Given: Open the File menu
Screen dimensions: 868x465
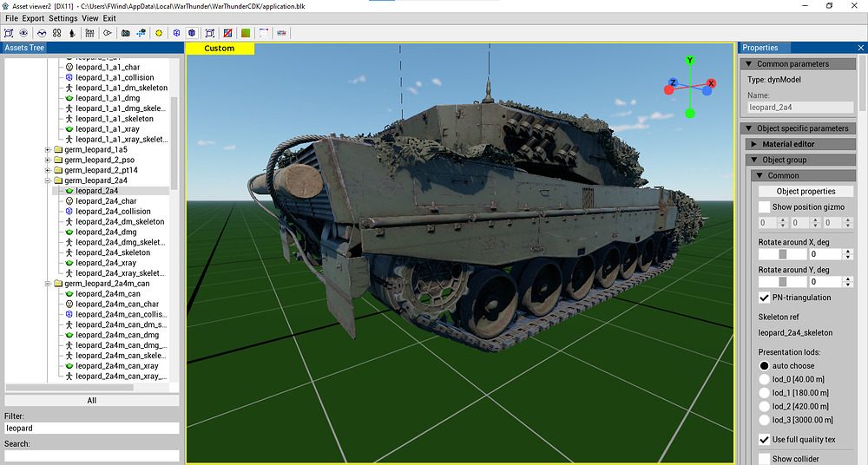Looking at the screenshot, I should 11,18.
